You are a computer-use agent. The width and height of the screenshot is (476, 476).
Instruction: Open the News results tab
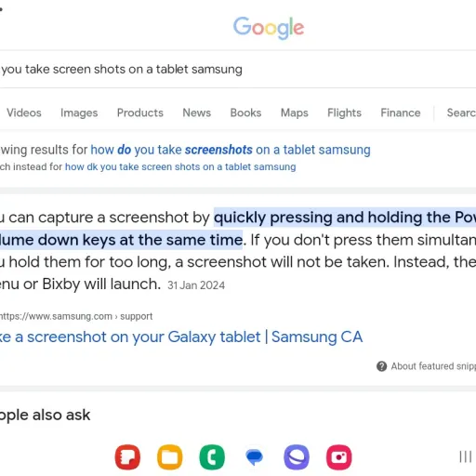click(x=196, y=112)
